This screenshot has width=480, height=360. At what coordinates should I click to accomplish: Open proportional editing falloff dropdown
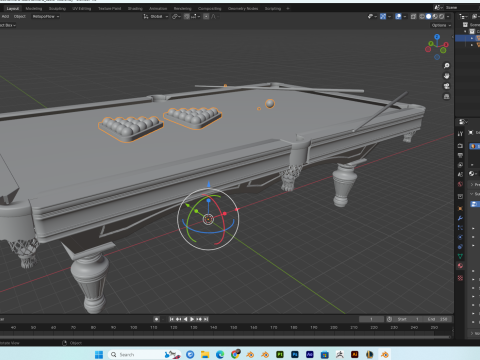(214, 16)
